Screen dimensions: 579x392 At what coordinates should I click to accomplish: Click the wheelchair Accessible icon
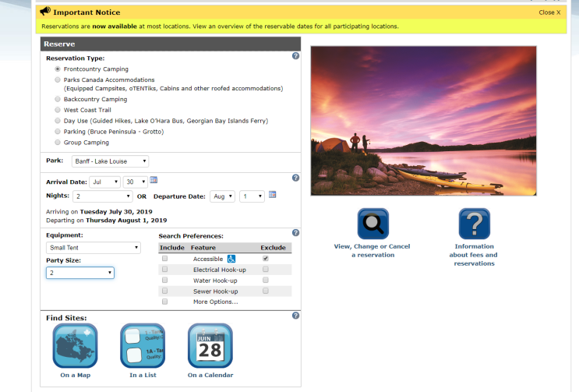pos(231,259)
